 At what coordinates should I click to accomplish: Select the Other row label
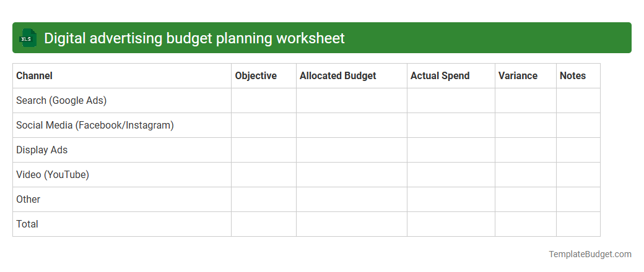tap(28, 200)
